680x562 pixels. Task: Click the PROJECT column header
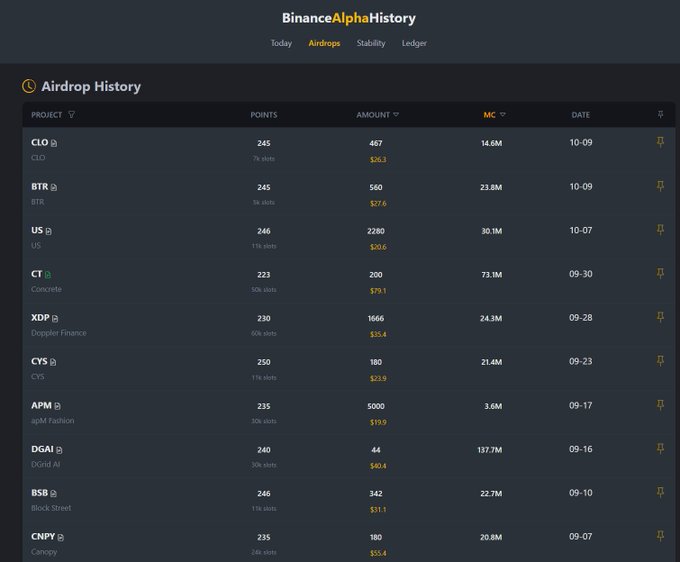[46, 115]
